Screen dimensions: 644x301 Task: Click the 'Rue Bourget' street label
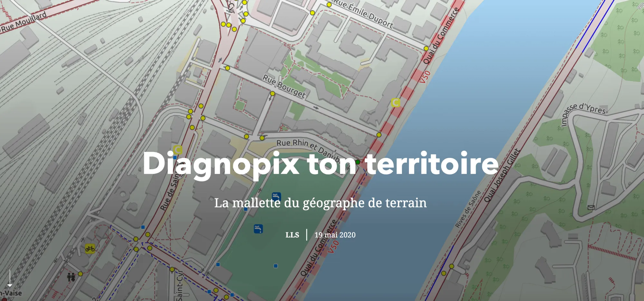tap(284, 86)
